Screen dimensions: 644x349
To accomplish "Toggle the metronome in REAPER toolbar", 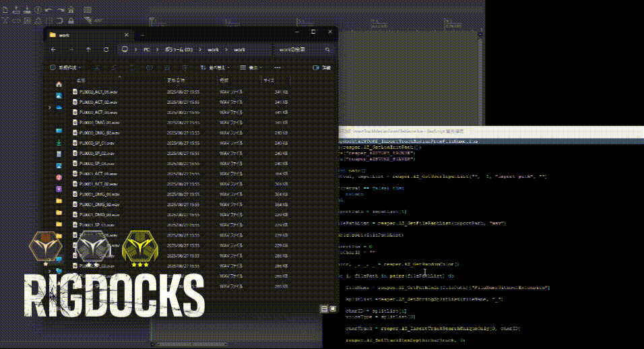I will pos(71,9).
